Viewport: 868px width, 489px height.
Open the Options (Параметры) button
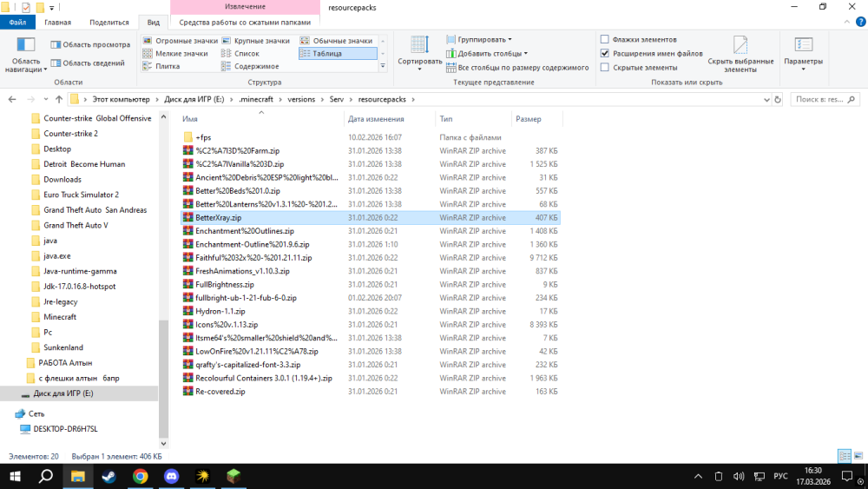[x=803, y=54]
